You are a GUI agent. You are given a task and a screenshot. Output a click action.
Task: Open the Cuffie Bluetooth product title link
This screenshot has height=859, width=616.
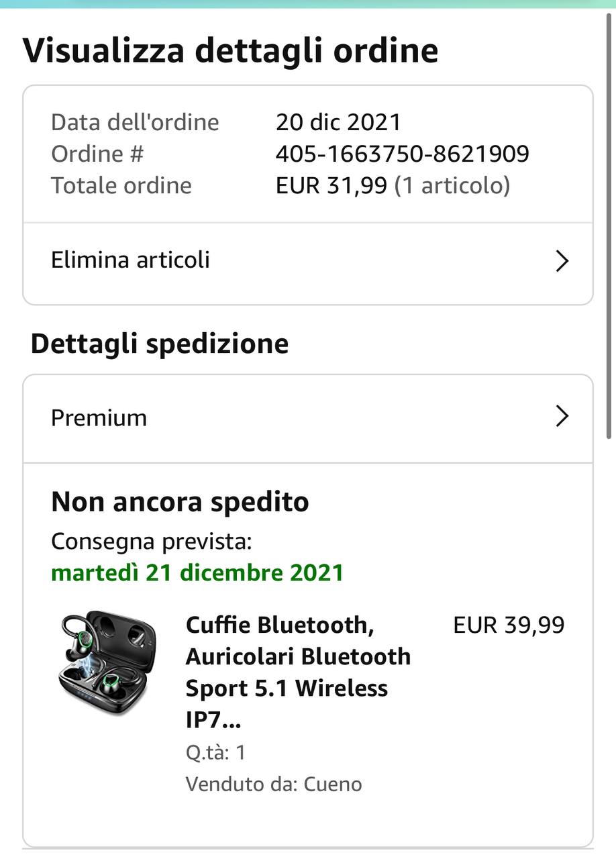point(298,672)
